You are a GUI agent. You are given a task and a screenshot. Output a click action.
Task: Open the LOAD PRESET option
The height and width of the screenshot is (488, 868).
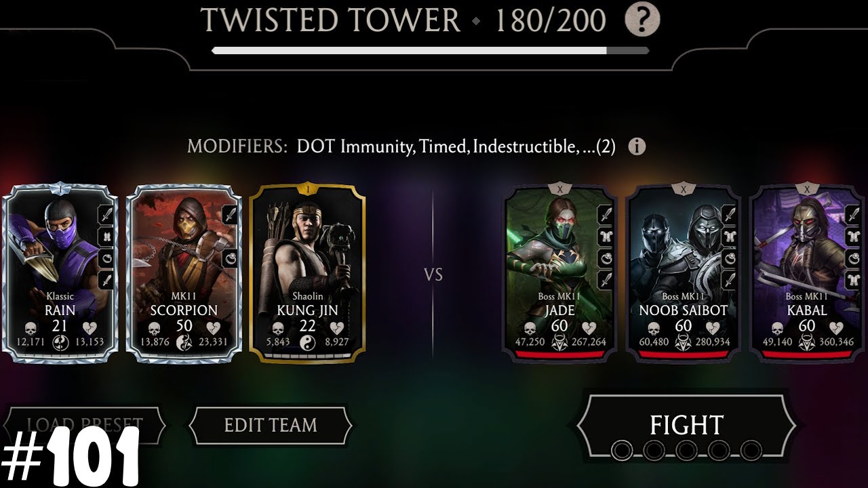[85, 425]
